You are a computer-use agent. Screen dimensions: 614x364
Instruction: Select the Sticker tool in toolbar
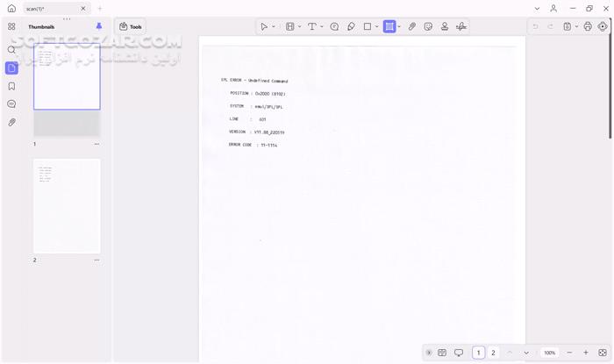click(x=428, y=26)
